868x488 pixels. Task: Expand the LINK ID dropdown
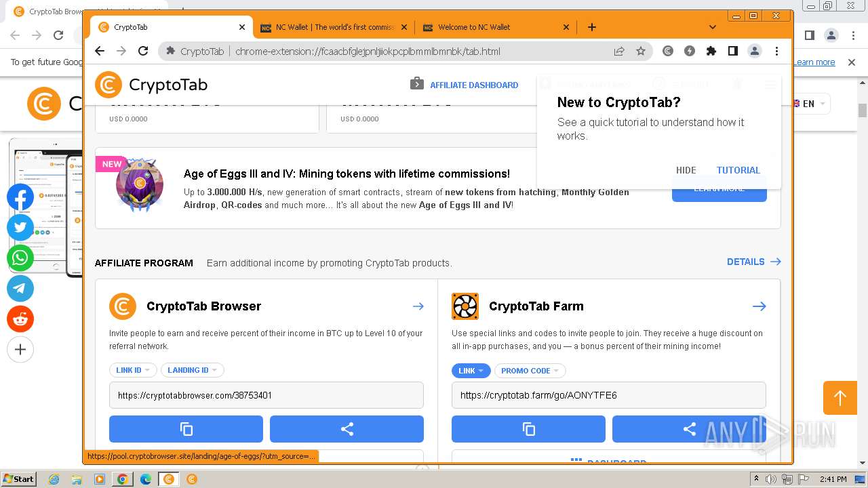click(133, 370)
